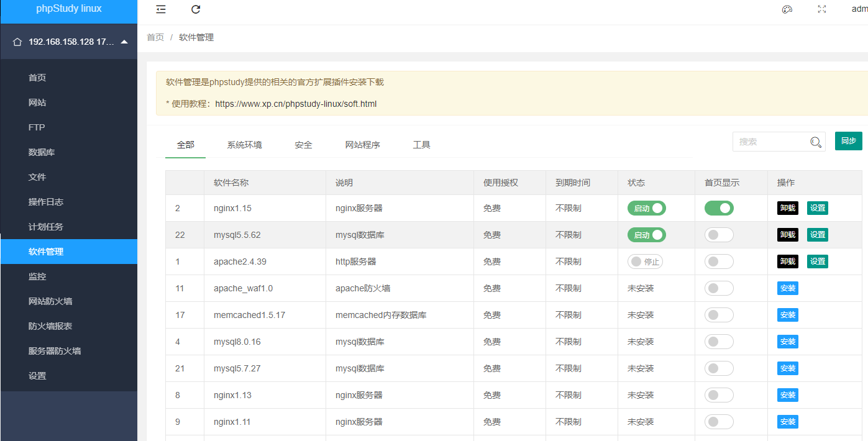The width and height of the screenshot is (868, 441).
Task: Disable homepage display for nginx1.15
Action: pyautogui.click(x=719, y=208)
